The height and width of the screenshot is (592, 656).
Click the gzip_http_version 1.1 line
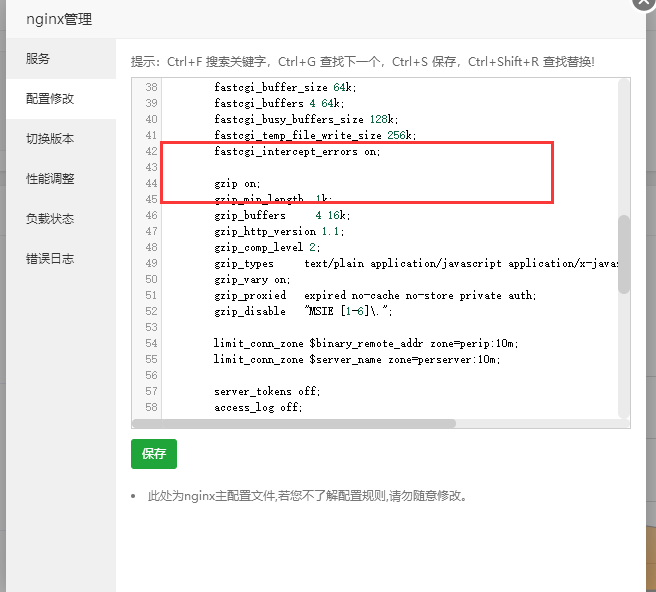[x=279, y=231]
